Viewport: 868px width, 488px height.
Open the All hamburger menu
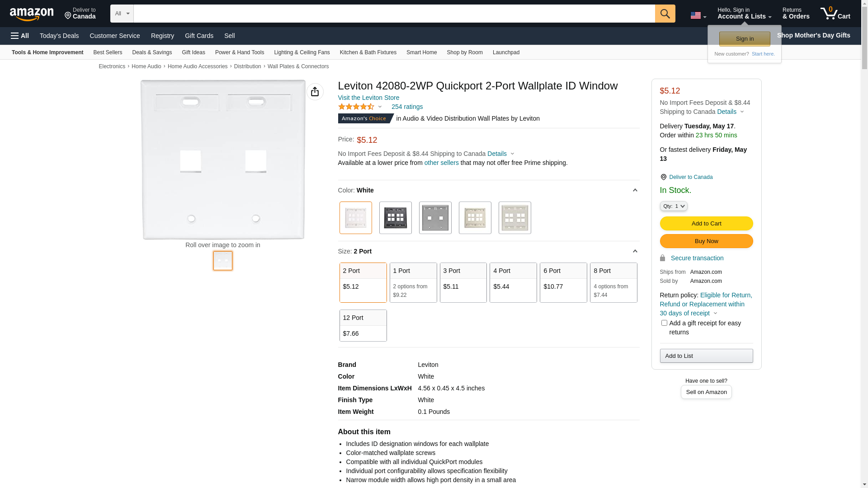click(20, 36)
